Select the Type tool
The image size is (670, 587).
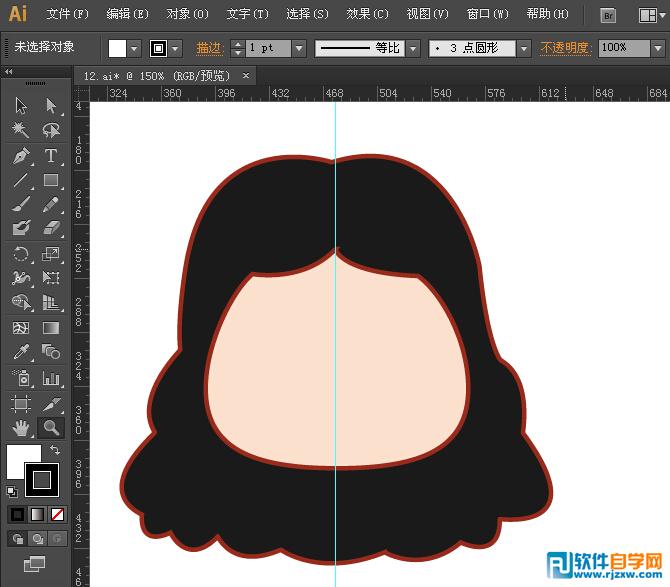click(51, 156)
